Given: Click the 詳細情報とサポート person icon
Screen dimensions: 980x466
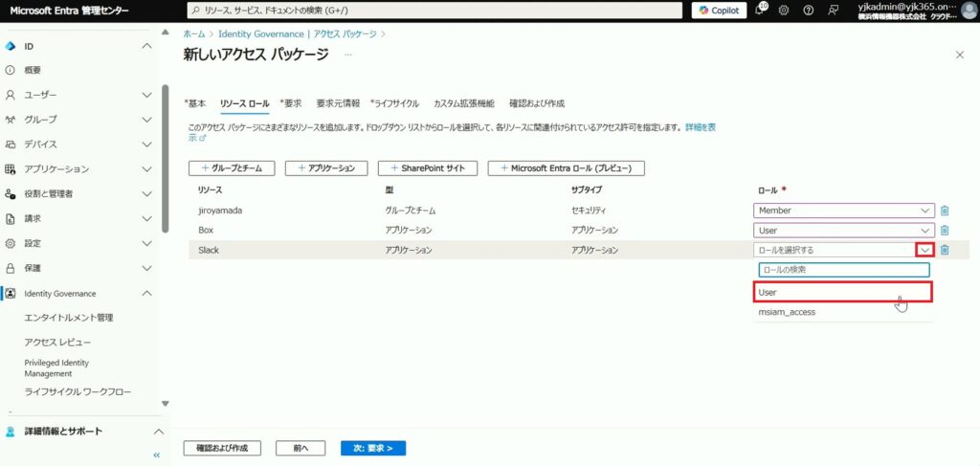Looking at the screenshot, I should (x=10, y=432).
